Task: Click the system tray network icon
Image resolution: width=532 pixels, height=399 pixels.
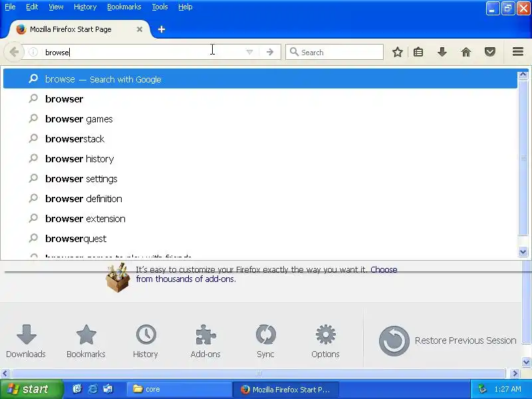Action: tap(482, 389)
